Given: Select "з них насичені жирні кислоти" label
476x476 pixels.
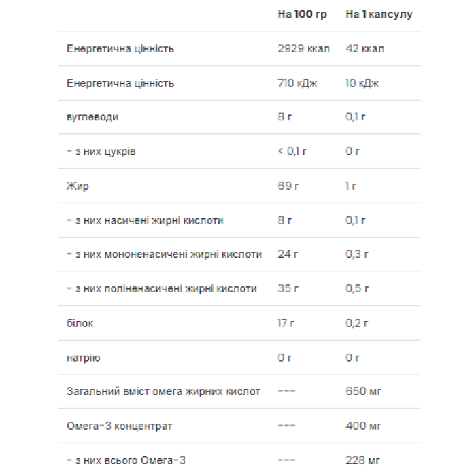Looking at the screenshot, I should [x=145, y=220].
